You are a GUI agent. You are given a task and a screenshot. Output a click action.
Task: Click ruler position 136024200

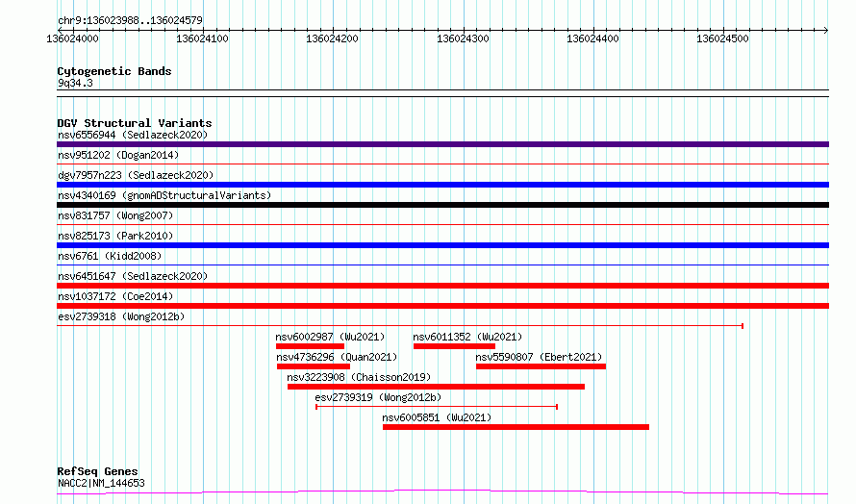click(x=333, y=38)
